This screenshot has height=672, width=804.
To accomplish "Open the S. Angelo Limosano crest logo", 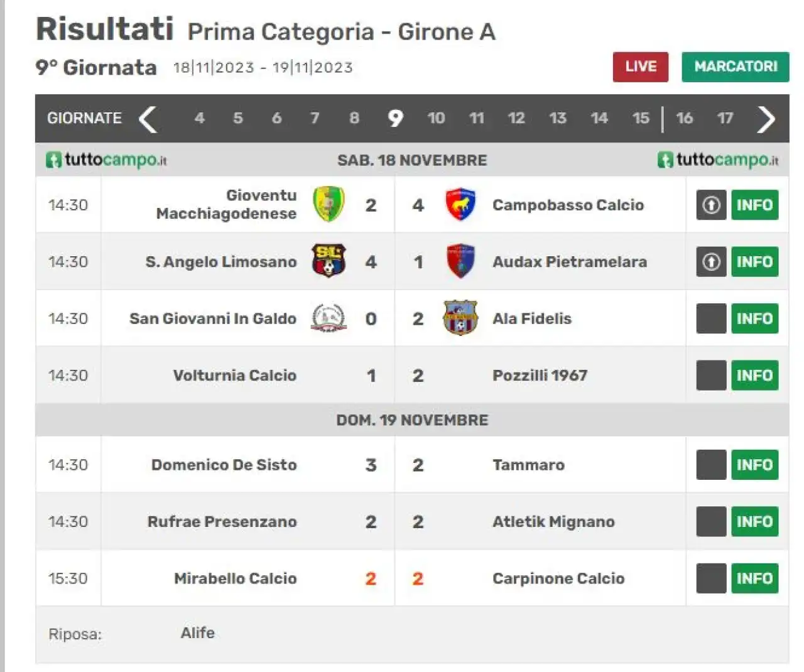I will coord(329,261).
